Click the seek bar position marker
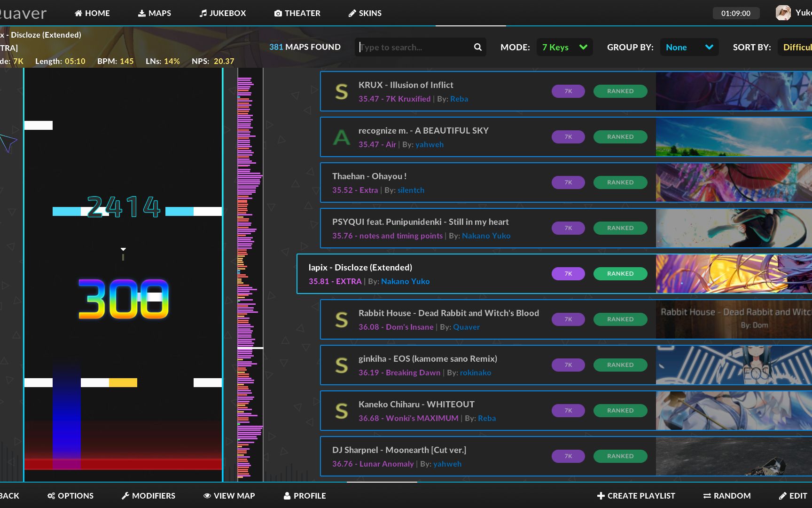 (x=250, y=348)
